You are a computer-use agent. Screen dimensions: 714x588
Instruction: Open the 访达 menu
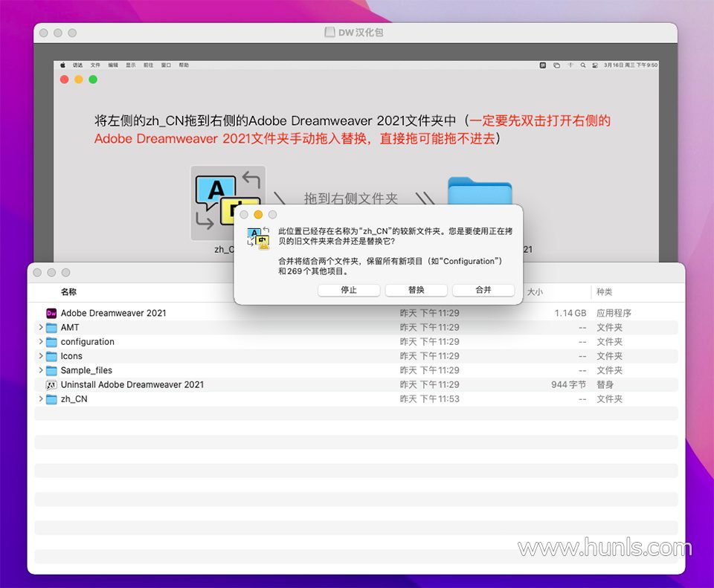pos(78,65)
